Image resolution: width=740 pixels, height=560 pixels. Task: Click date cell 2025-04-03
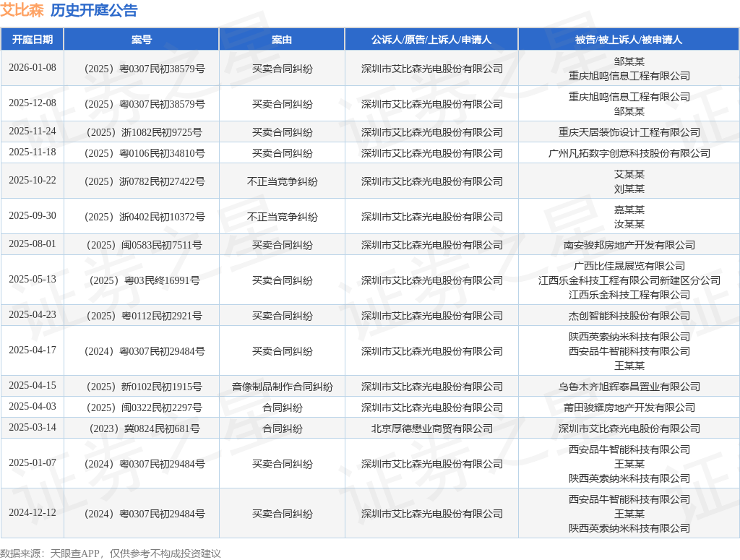click(x=33, y=406)
